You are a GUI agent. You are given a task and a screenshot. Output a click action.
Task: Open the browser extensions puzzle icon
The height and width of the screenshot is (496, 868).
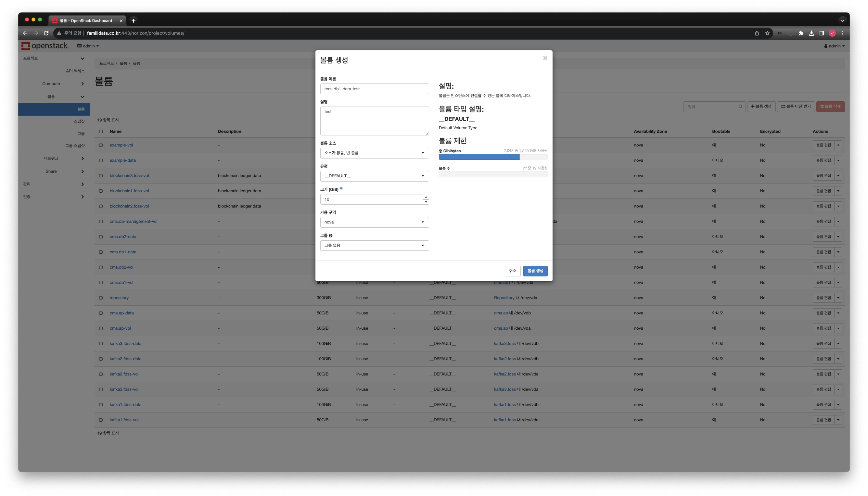click(801, 33)
